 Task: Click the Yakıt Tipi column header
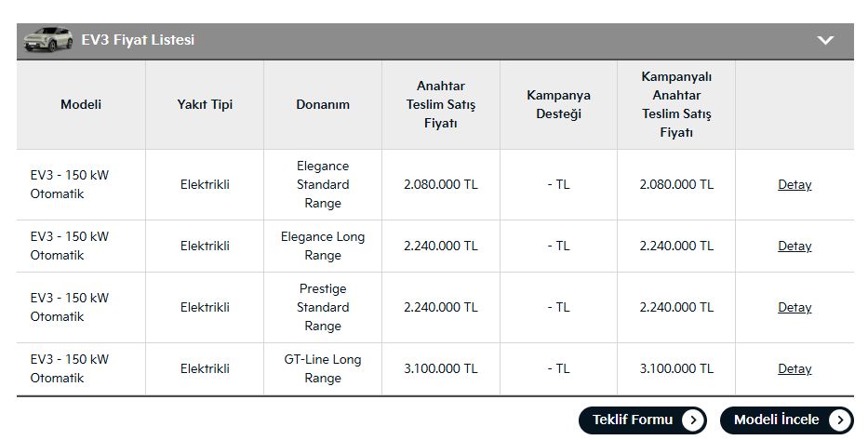pyautogui.click(x=205, y=104)
